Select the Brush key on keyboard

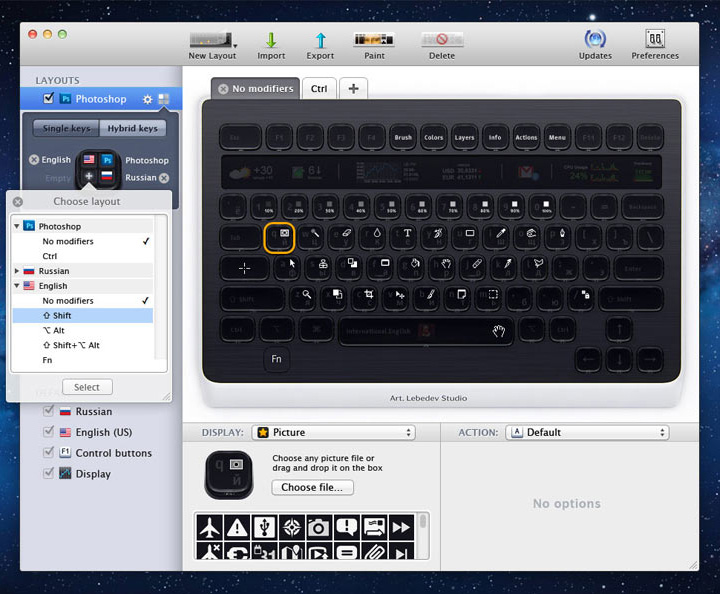[403, 137]
